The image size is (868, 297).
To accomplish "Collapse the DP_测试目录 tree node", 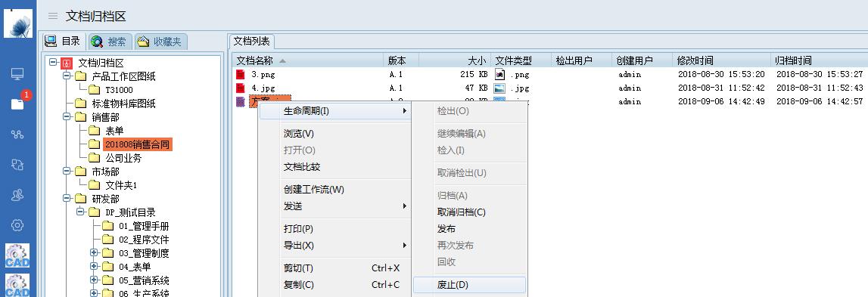I will (80, 212).
